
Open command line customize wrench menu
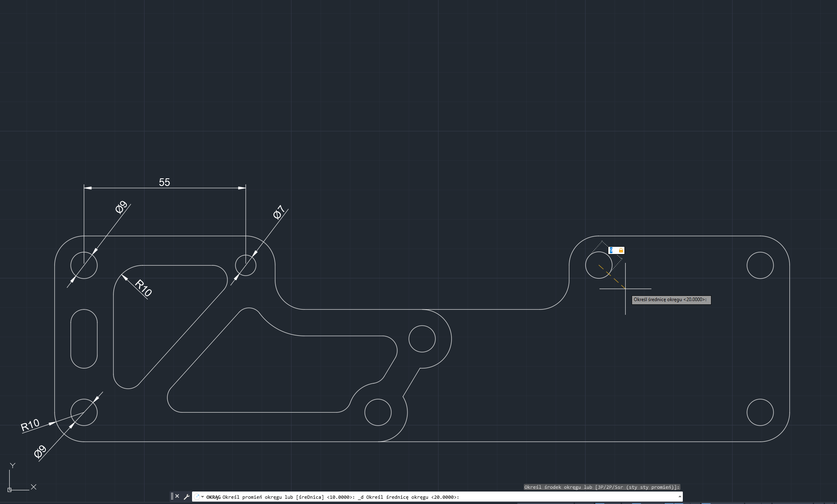pyautogui.click(x=186, y=497)
